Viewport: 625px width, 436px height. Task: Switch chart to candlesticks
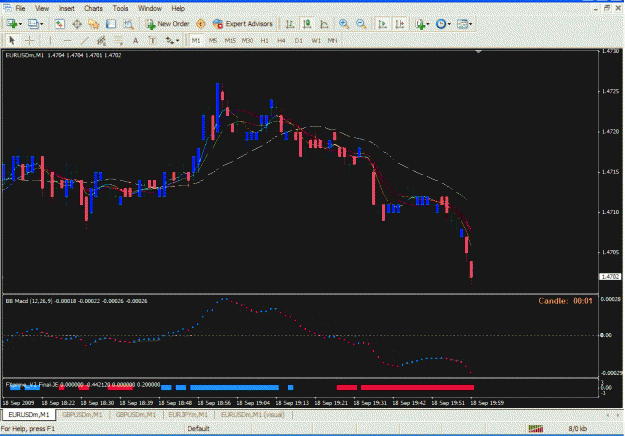click(307, 24)
